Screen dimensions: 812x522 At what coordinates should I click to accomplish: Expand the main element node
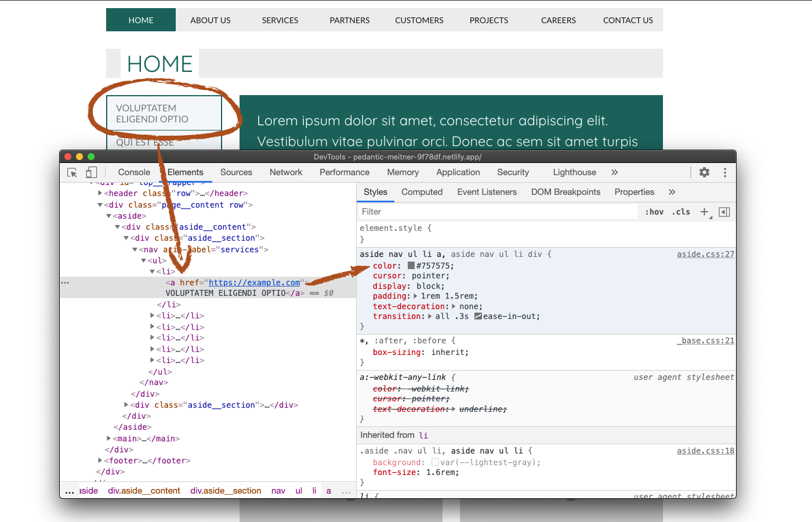tap(109, 438)
